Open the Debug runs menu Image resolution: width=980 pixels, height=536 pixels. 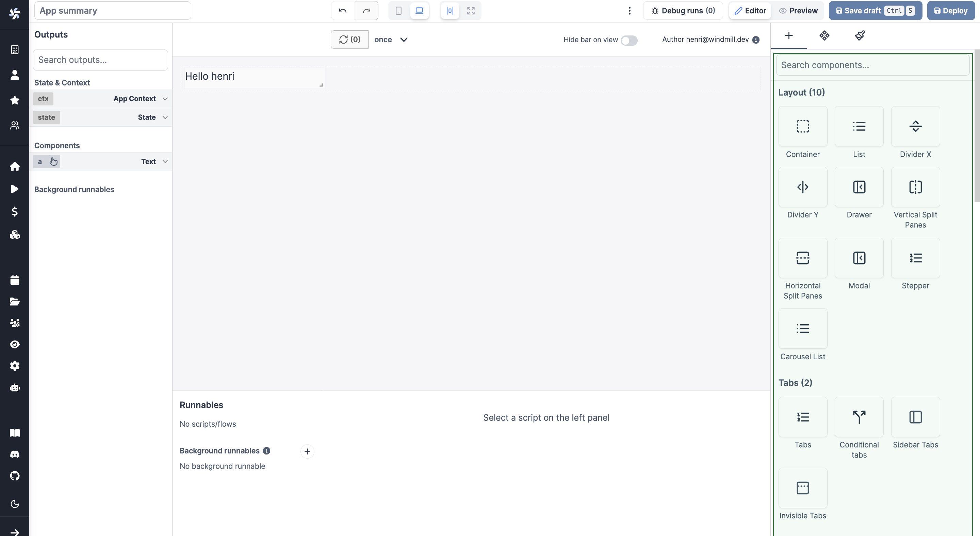[683, 11]
